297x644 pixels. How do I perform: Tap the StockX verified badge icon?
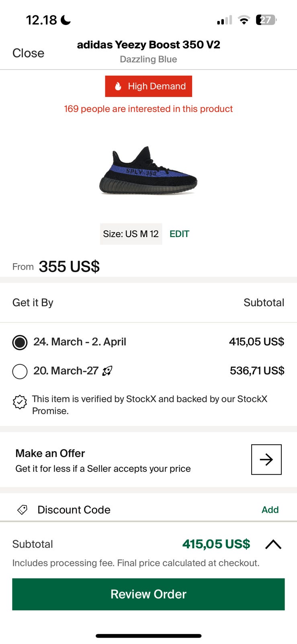pos(20,402)
